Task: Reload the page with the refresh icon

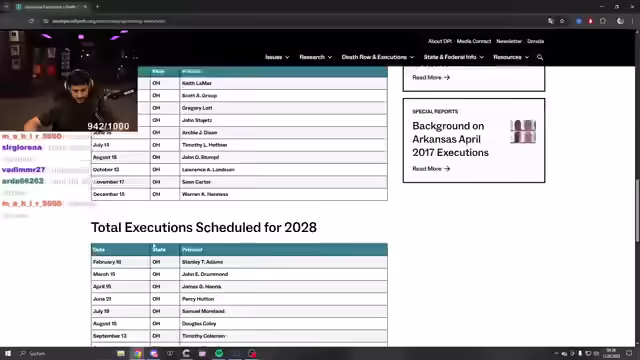Action: point(31,21)
